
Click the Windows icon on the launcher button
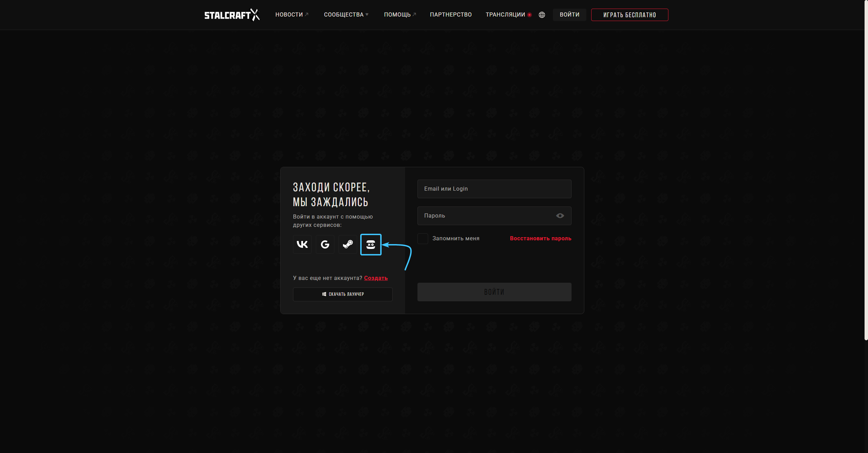(324, 294)
